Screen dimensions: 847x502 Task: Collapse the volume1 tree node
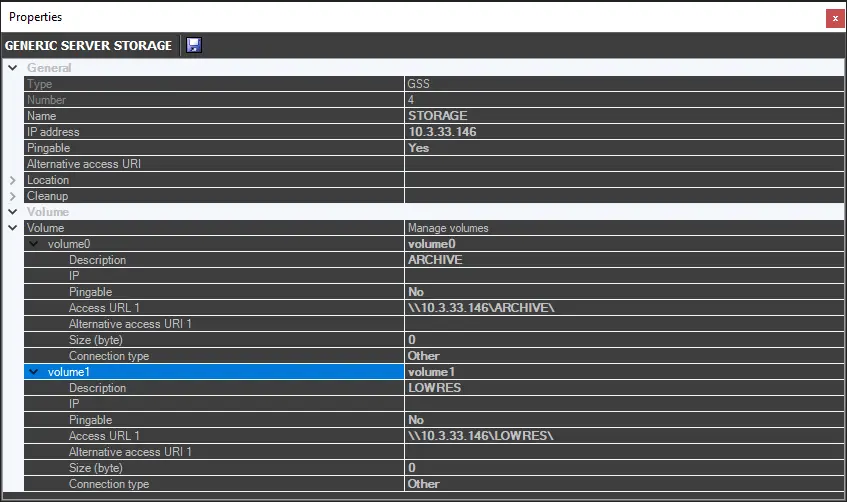pyautogui.click(x=35, y=372)
